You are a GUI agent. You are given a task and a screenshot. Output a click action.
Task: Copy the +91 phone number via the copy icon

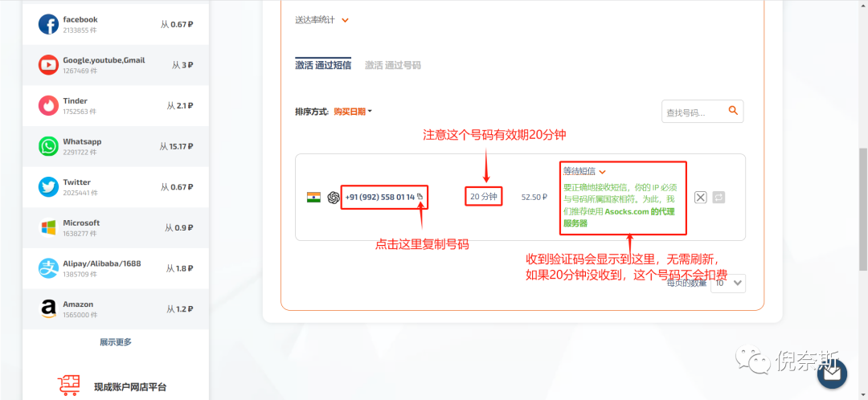coord(420,197)
